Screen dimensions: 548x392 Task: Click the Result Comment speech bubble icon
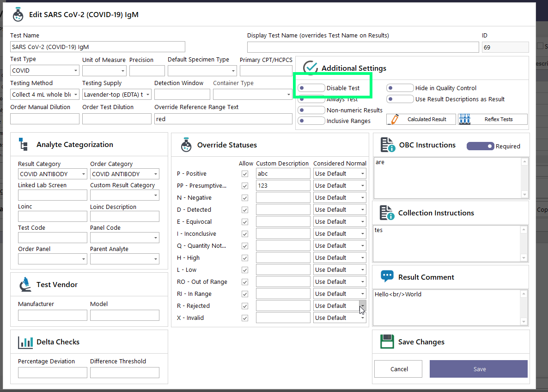pyautogui.click(x=387, y=276)
